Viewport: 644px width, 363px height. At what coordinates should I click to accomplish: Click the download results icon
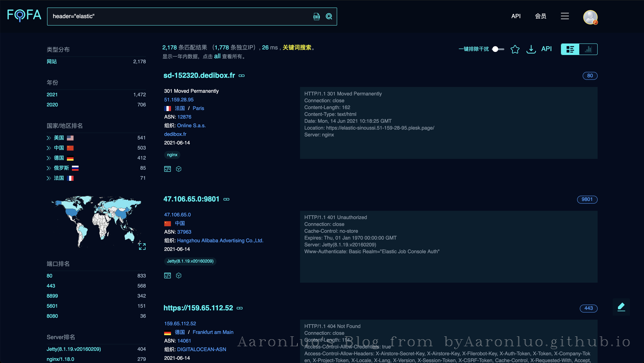pyautogui.click(x=531, y=49)
